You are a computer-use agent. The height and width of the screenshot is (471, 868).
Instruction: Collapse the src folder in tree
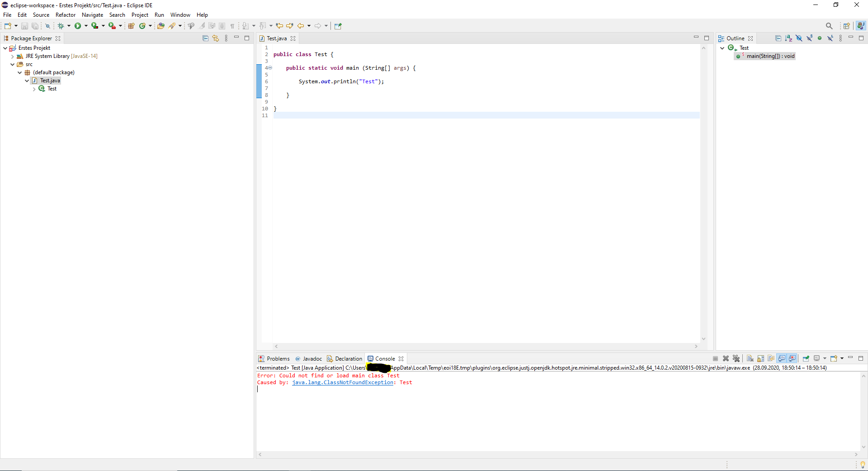pos(12,65)
